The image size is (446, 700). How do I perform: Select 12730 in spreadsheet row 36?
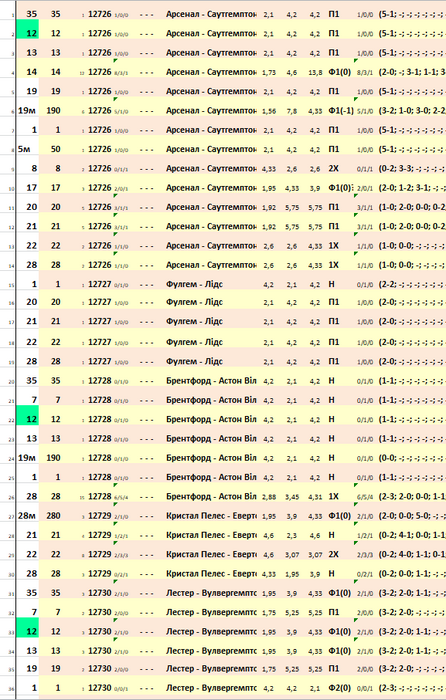100,688
